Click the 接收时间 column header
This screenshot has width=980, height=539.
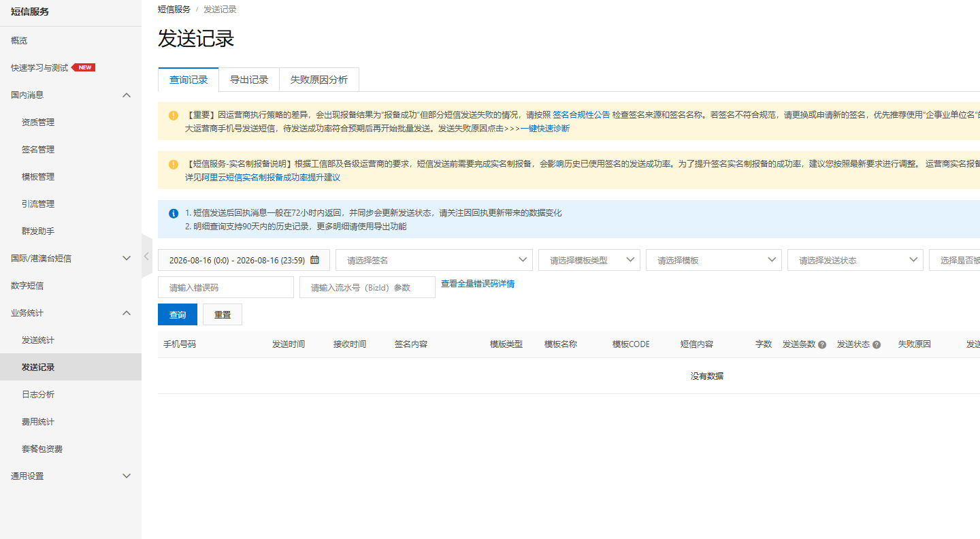(x=350, y=344)
